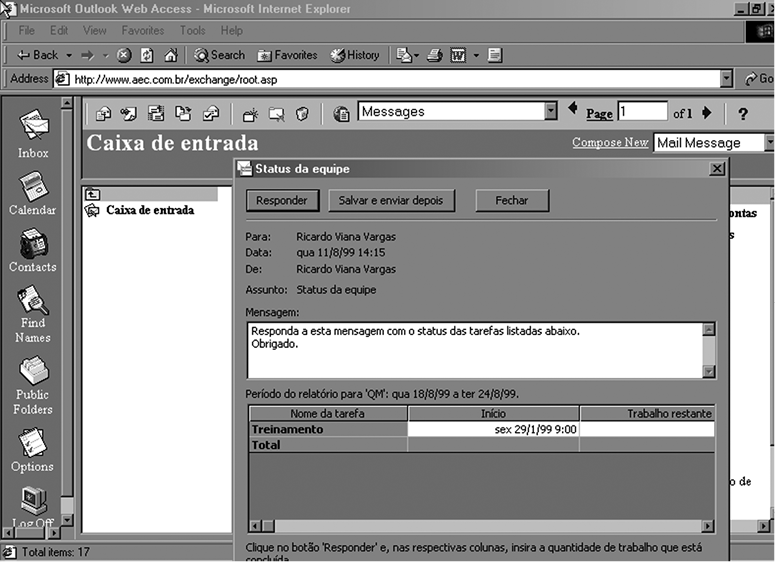Click the task table left scroll arrow
The height and width of the screenshot is (562, 775).
coord(255,526)
